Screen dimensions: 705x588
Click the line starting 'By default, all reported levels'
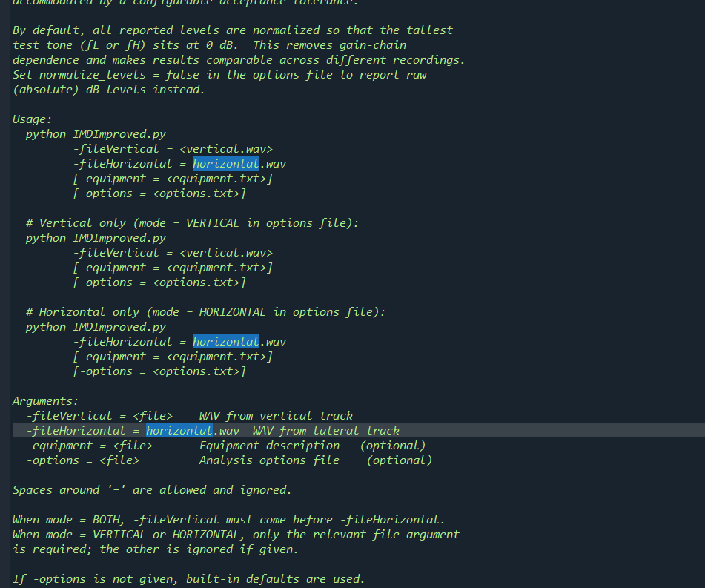[233, 30]
